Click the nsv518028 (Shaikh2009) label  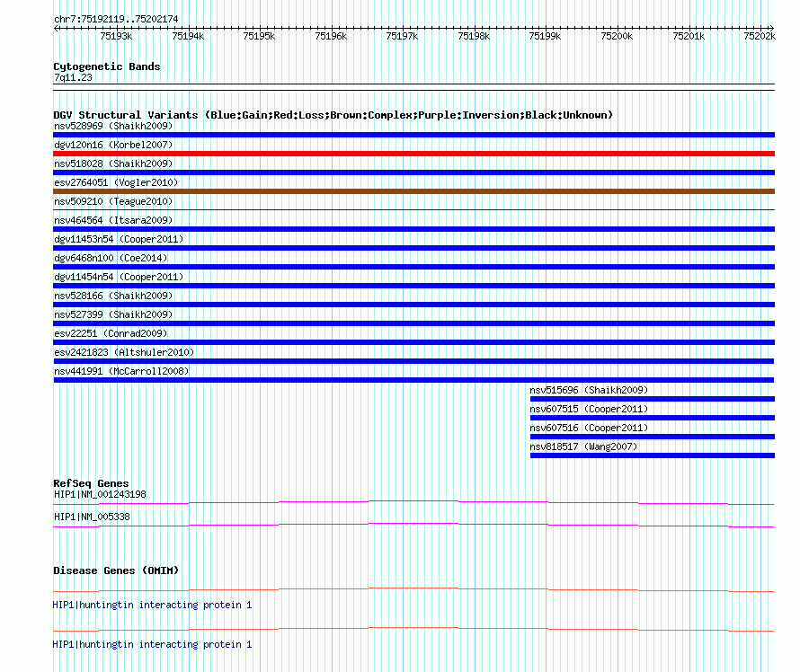point(113,164)
